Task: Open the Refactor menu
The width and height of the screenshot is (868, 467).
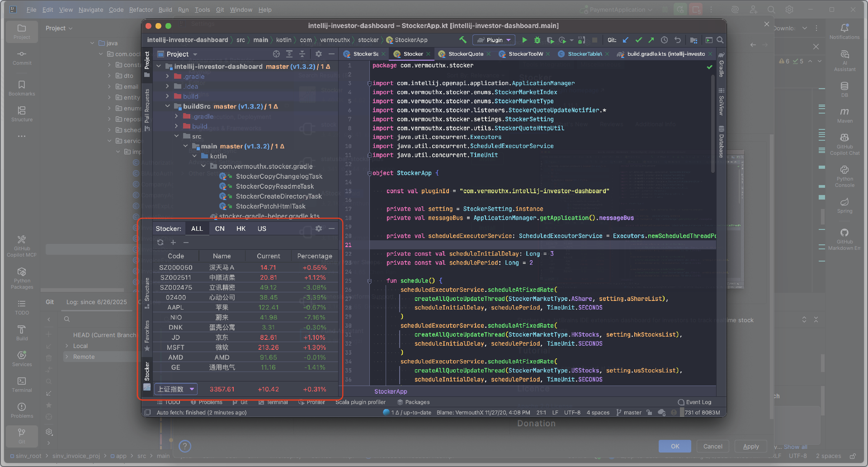Action: tap(141, 10)
